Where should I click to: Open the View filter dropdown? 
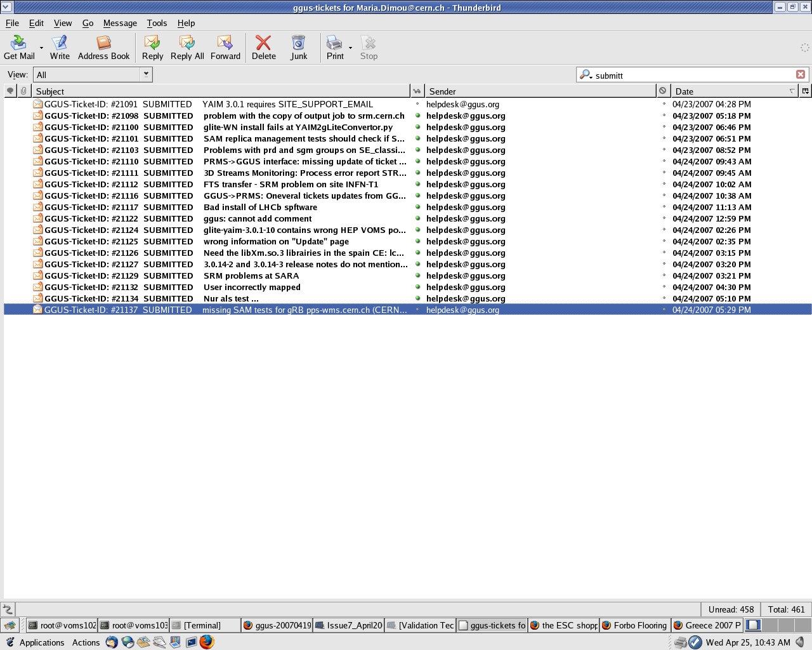(x=146, y=74)
